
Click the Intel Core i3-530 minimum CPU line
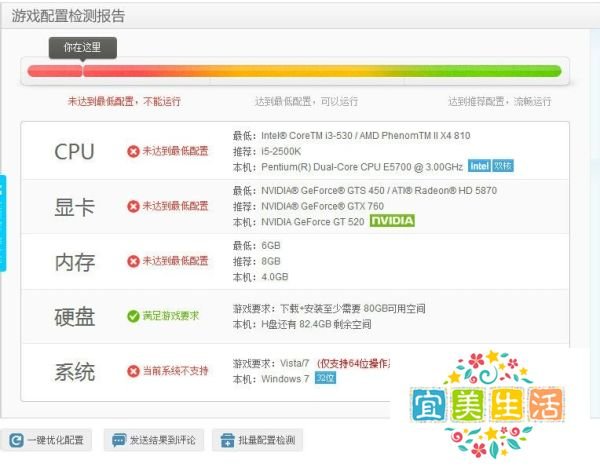(x=351, y=135)
